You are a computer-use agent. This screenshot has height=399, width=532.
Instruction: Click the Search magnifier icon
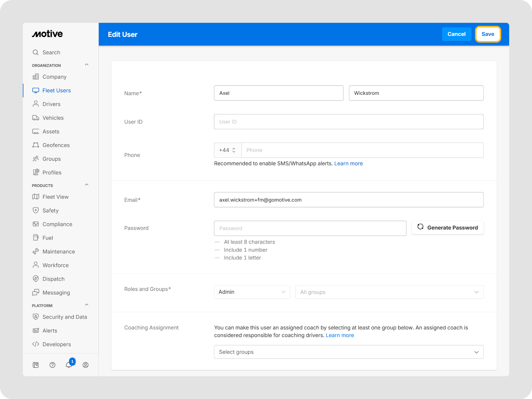(x=36, y=52)
